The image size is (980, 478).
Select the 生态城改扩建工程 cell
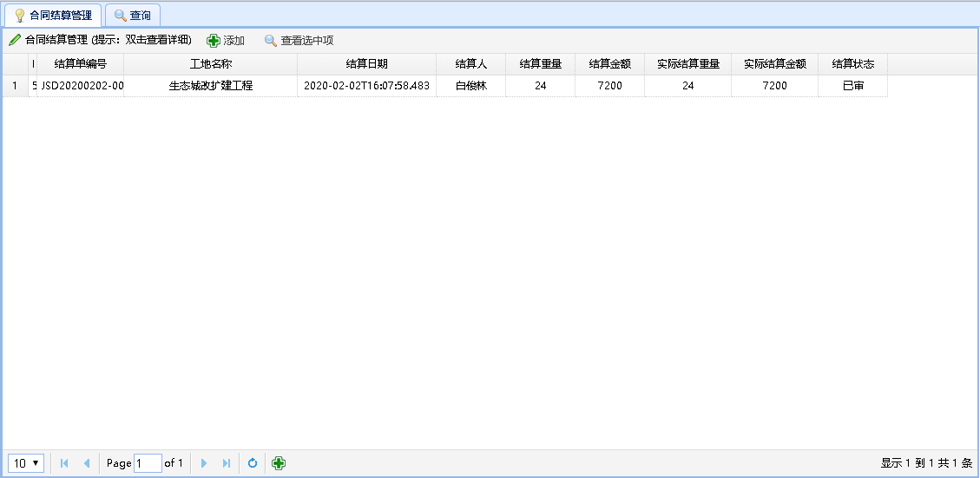(211, 86)
